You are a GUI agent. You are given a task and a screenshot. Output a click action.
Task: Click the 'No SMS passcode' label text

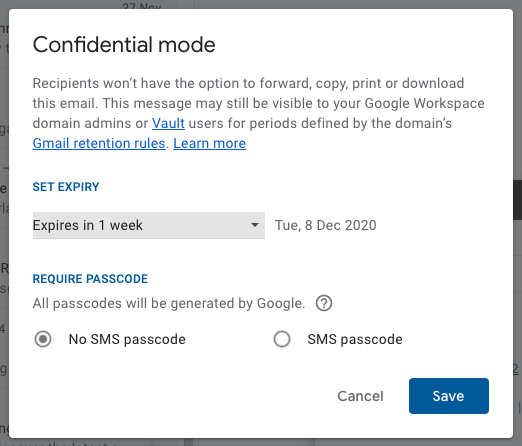(x=127, y=339)
